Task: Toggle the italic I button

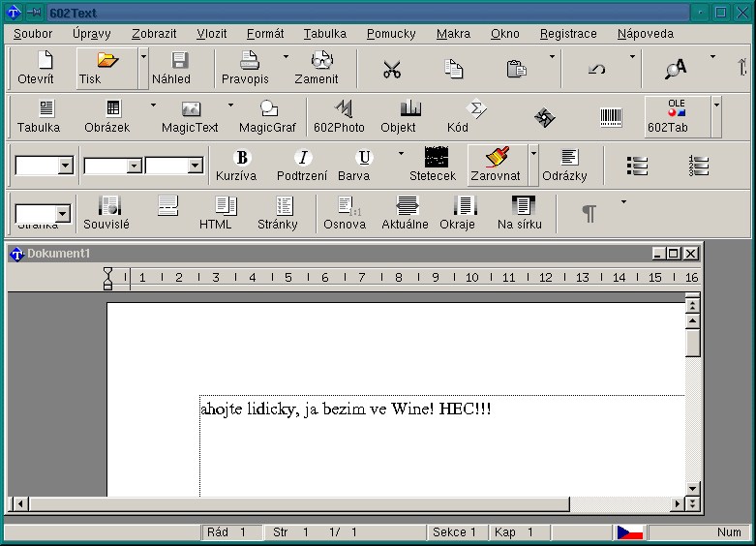Action: [303, 157]
